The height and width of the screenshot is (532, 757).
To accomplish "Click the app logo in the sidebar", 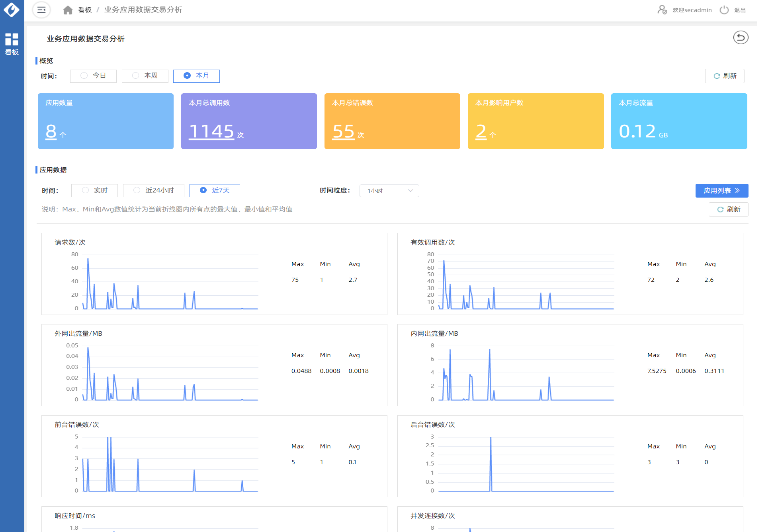I will point(12,9).
